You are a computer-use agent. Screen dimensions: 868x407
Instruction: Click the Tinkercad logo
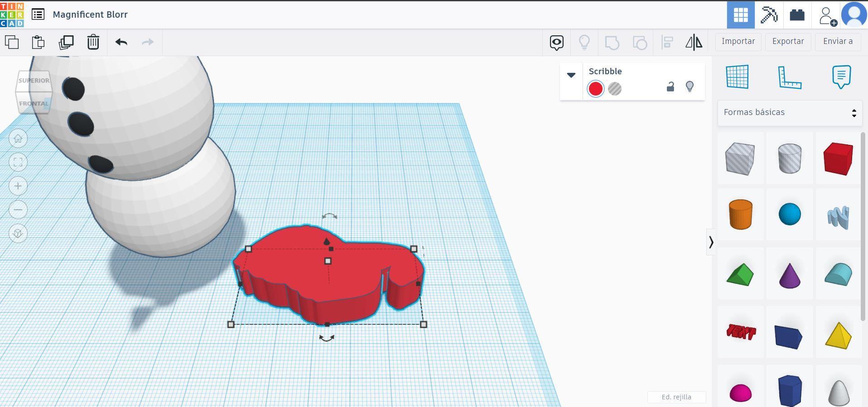tap(12, 14)
